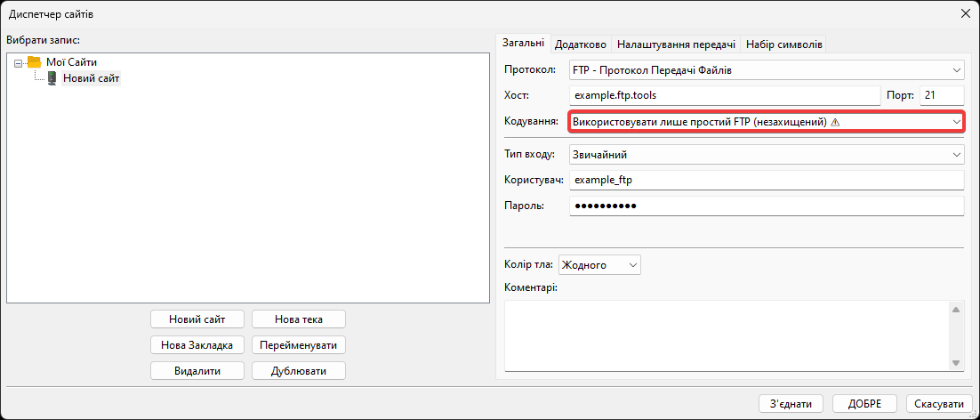
Task: Switch to the Набір символів tab
Action: click(784, 44)
